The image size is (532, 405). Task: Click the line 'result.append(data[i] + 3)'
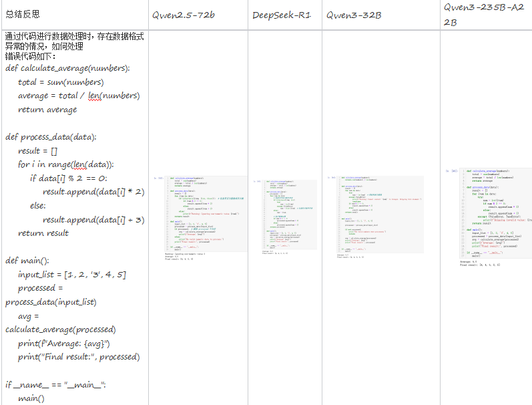(93, 220)
